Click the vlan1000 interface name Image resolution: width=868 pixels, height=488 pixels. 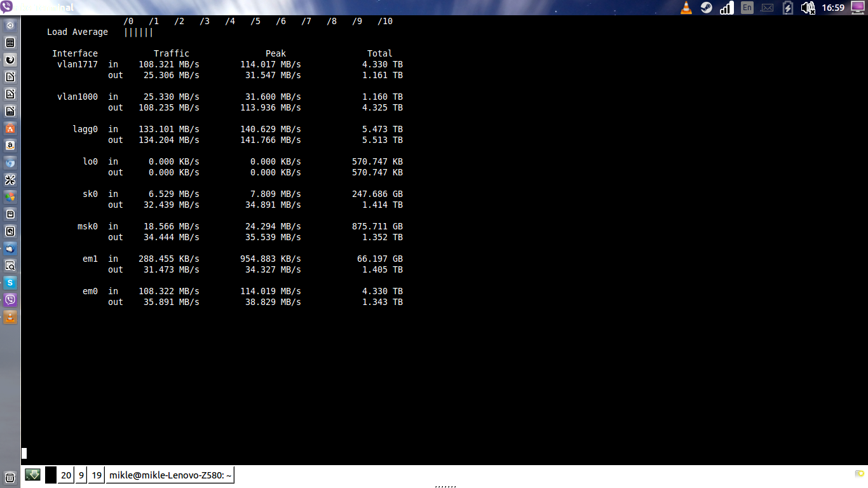coord(78,97)
